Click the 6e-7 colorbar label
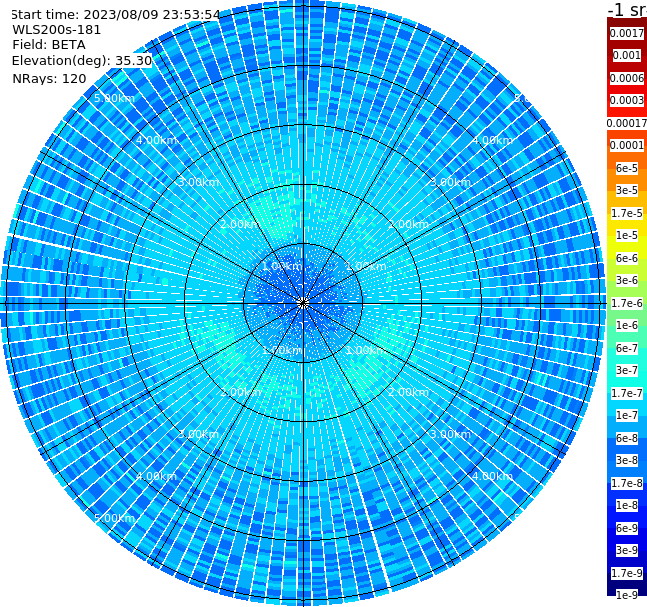This screenshot has height=607, width=647. (627, 348)
